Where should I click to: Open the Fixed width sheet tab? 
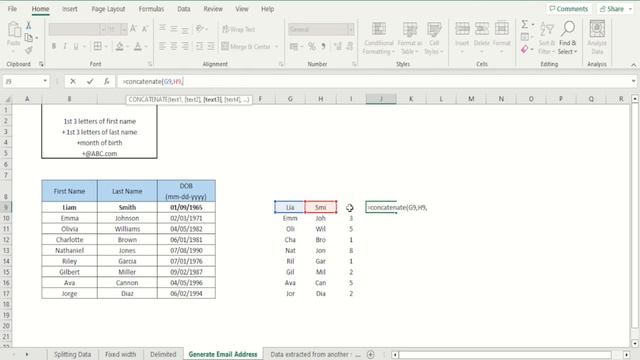120,354
